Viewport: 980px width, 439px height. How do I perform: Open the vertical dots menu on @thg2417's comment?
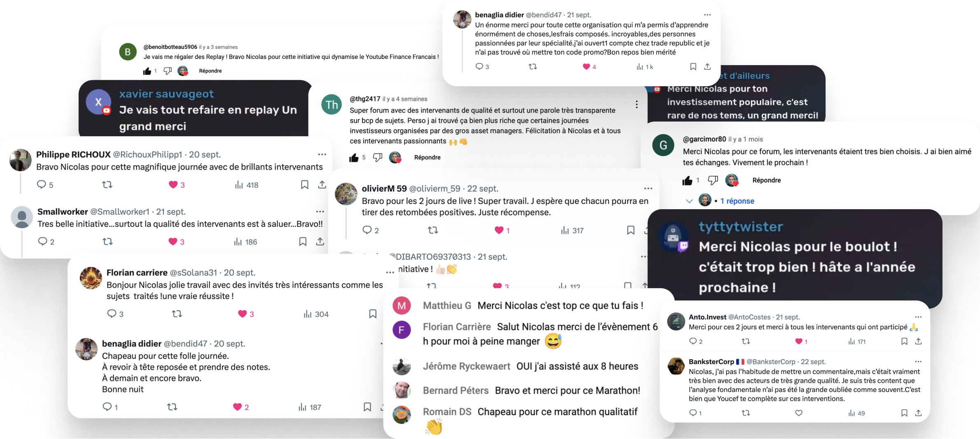coord(637,105)
